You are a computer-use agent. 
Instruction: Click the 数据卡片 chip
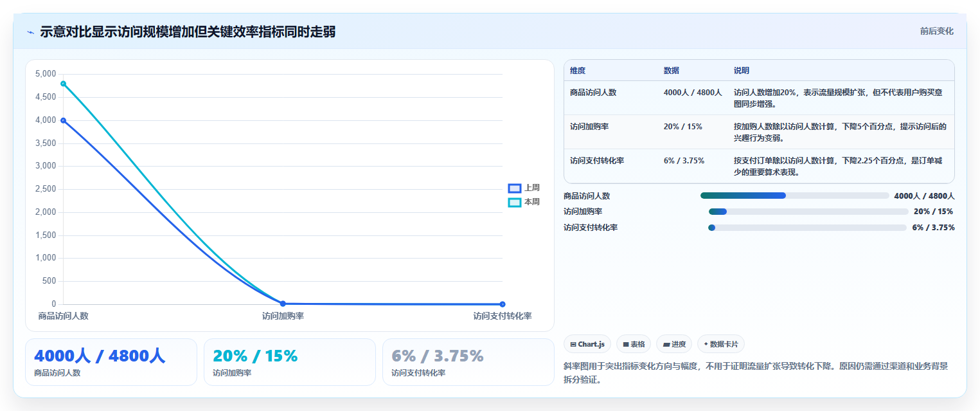pyautogui.click(x=721, y=344)
